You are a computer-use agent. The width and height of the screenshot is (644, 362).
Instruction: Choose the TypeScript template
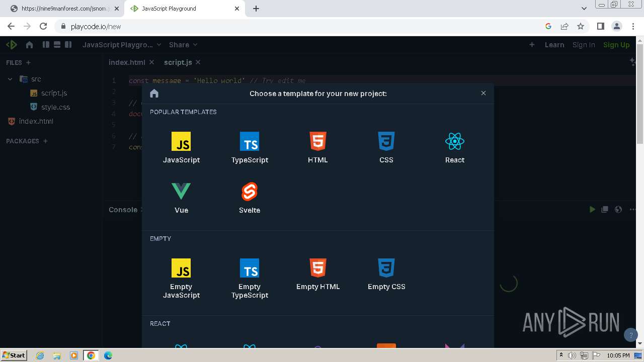(250, 147)
